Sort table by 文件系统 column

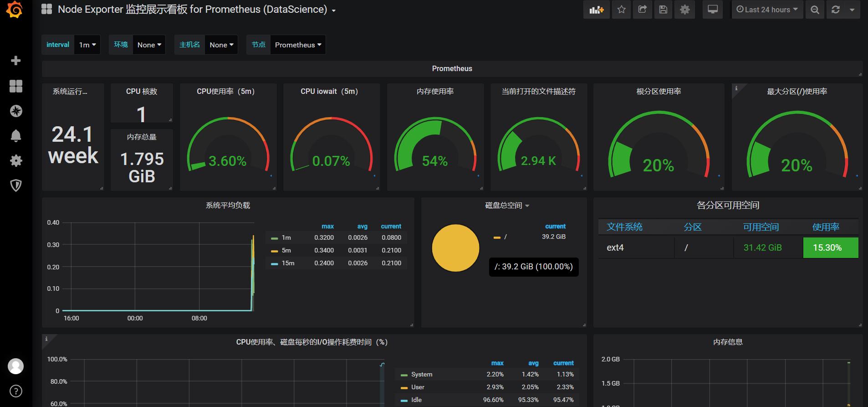624,227
